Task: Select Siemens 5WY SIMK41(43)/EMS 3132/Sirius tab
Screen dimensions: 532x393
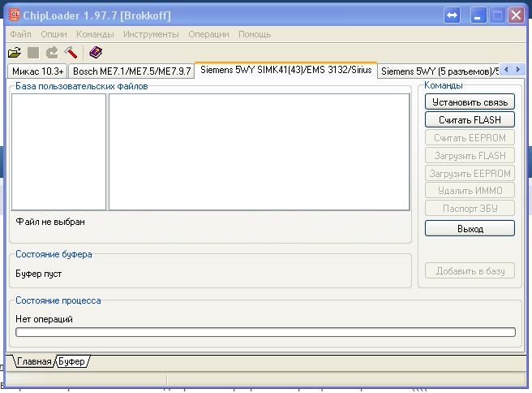Action: 286,70
